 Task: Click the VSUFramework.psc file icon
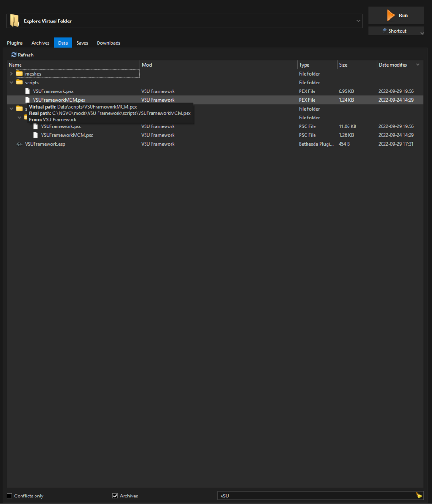(x=35, y=126)
